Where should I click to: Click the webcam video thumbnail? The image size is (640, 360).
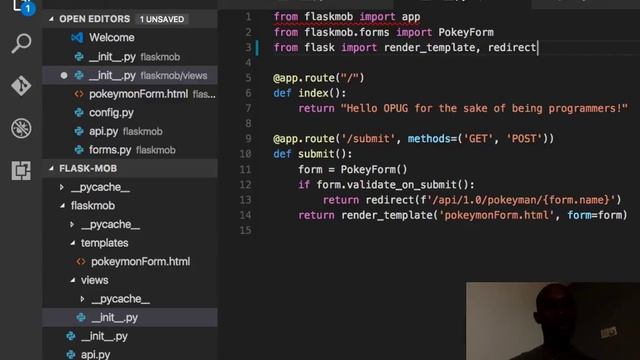553,321
